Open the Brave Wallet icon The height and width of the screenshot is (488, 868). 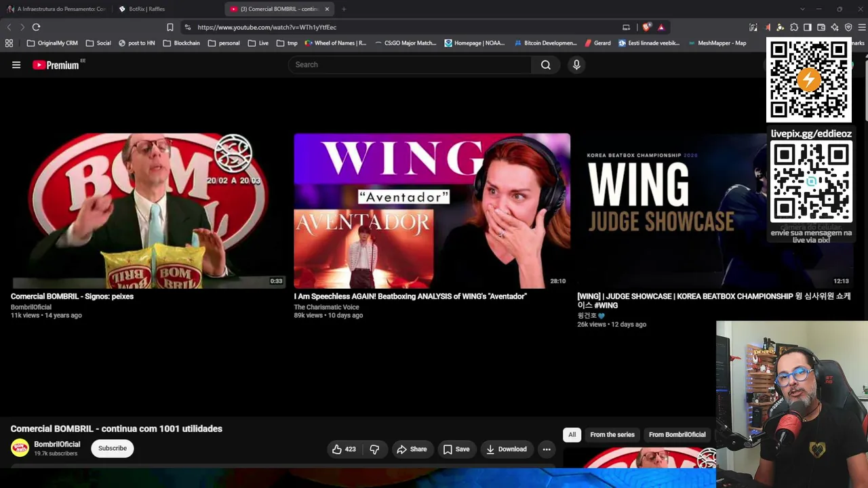tap(821, 27)
